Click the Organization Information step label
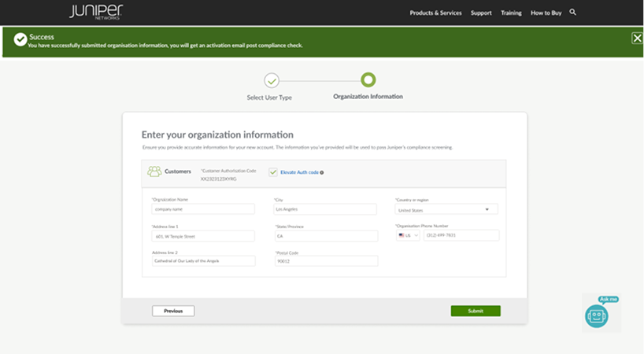 (x=368, y=97)
